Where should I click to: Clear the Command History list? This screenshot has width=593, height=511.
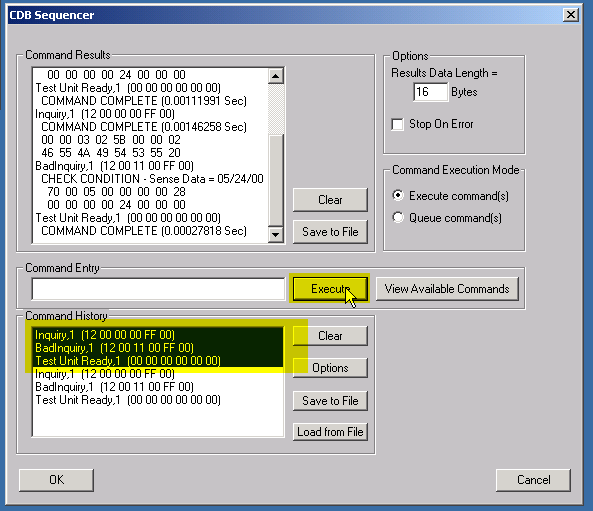(x=330, y=335)
